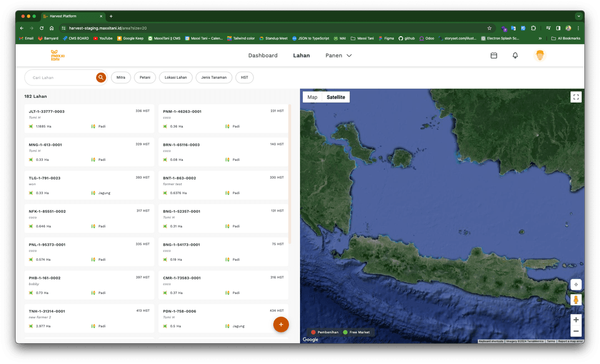This screenshot has width=600, height=364.
Task: Open the HST filter chip
Action: click(x=244, y=78)
